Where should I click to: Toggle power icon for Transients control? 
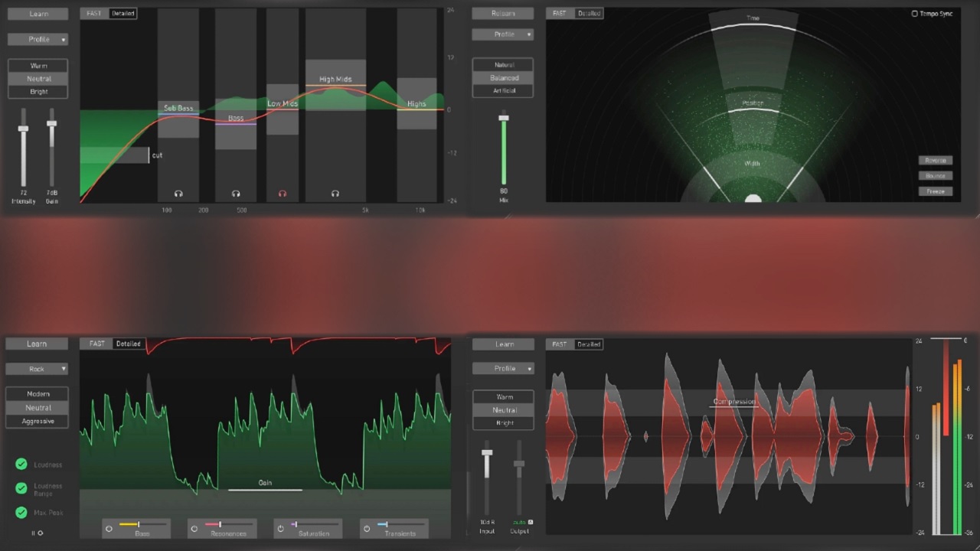click(367, 528)
